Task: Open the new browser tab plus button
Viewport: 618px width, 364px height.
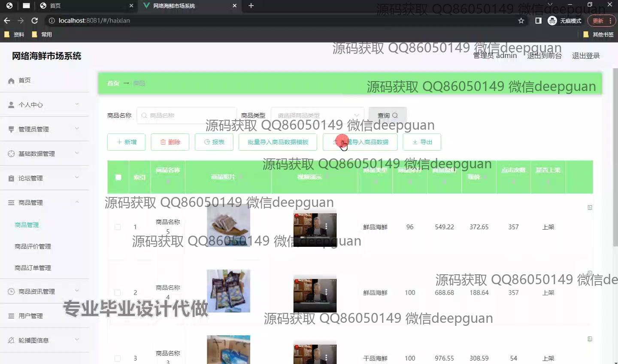Action: 251,6
